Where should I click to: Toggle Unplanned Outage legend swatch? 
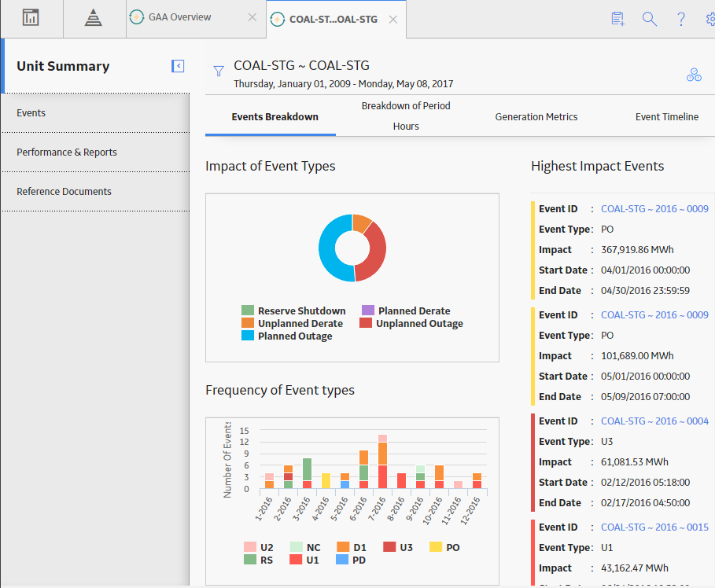tap(366, 323)
